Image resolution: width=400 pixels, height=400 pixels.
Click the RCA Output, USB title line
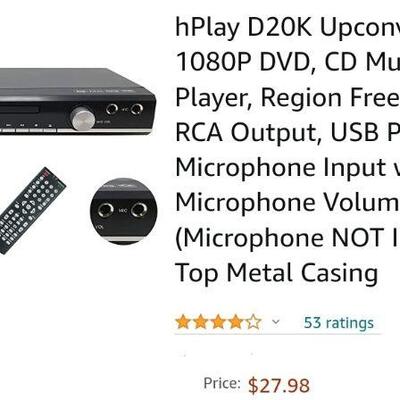coord(287,132)
